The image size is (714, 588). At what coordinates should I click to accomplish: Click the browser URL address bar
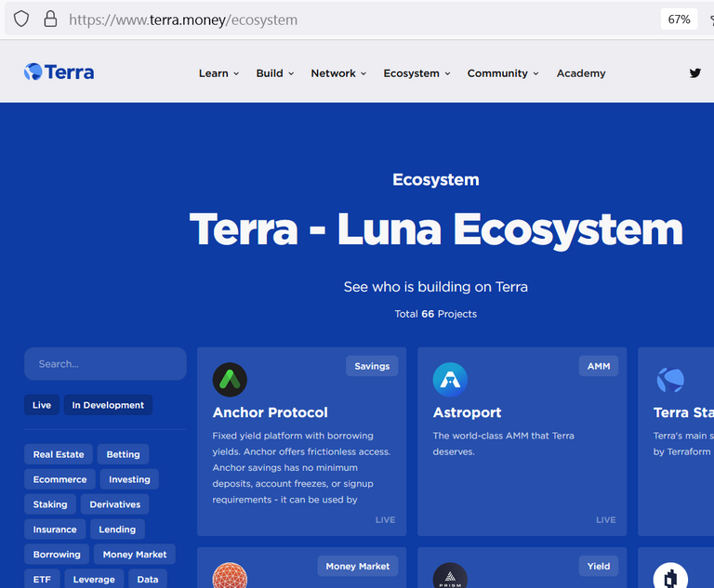tap(333, 20)
